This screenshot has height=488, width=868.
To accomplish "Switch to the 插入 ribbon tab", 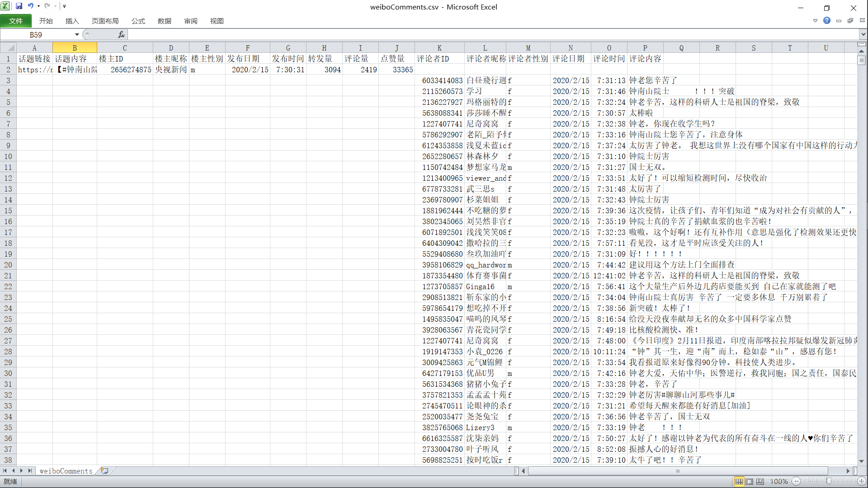I will tap(72, 21).
